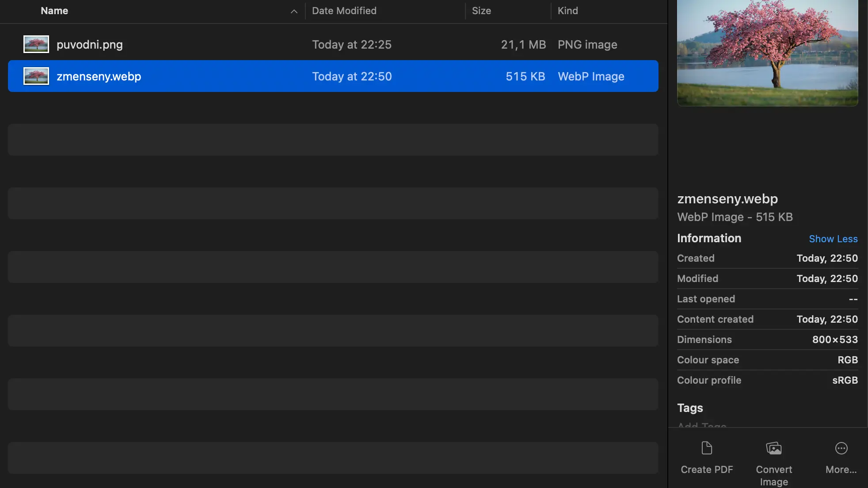Click the Dimensions value 800×533
The image size is (868, 488).
tap(835, 339)
